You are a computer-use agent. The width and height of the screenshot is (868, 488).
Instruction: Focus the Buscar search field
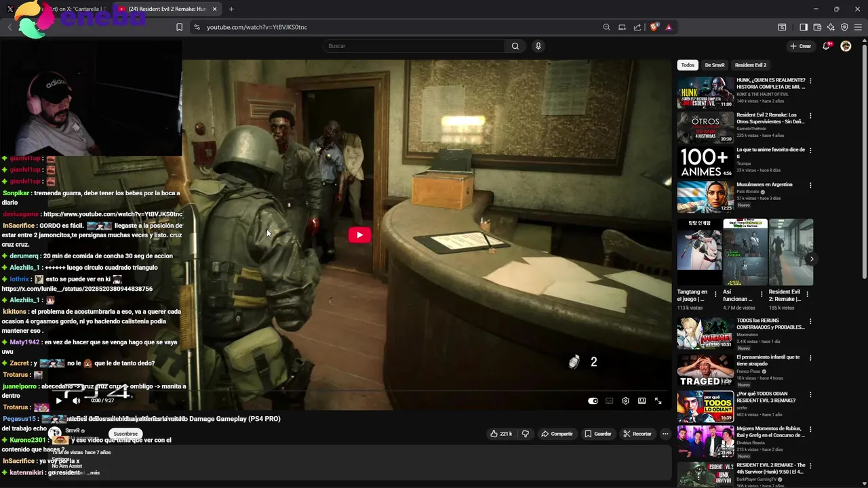tap(414, 46)
